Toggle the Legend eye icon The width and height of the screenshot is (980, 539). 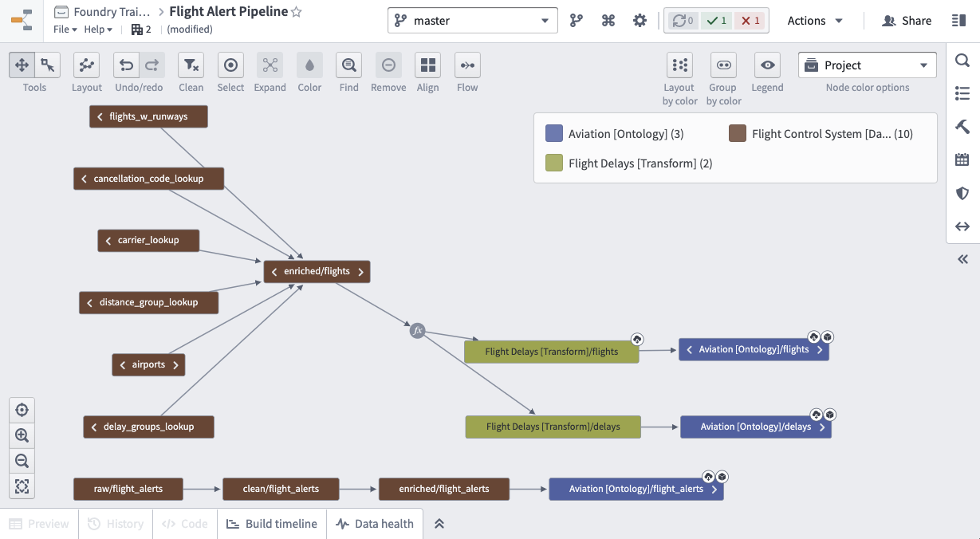pyautogui.click(x=767, y=65)
